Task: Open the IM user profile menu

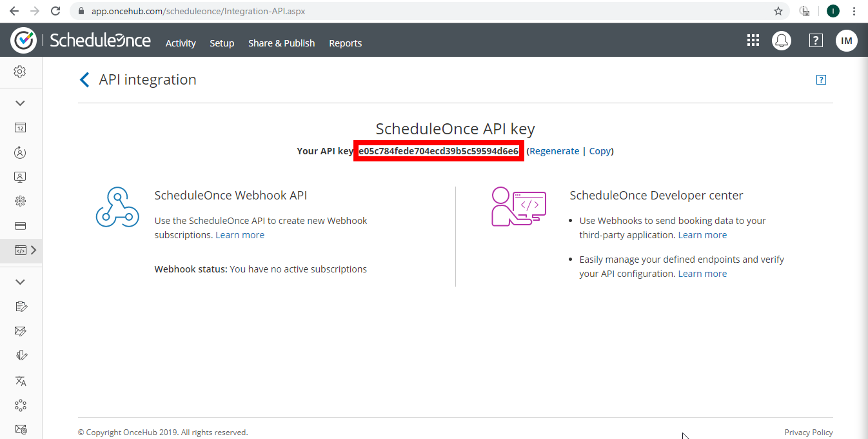Action: 847,41
